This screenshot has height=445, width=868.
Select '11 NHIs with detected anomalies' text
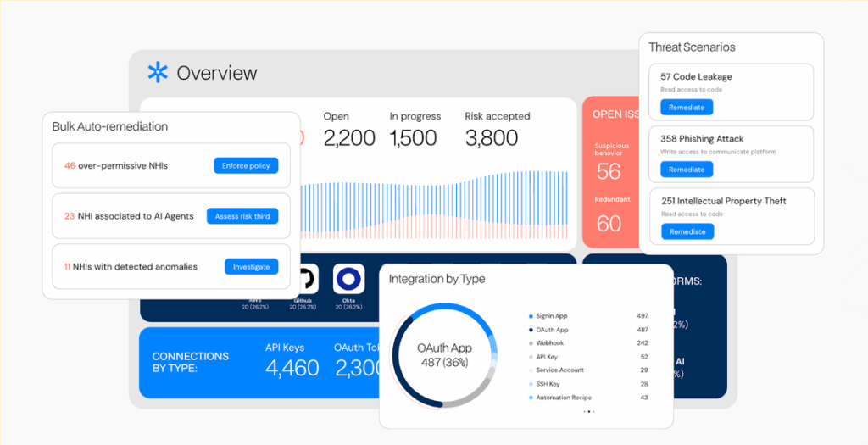pos(131,266)
